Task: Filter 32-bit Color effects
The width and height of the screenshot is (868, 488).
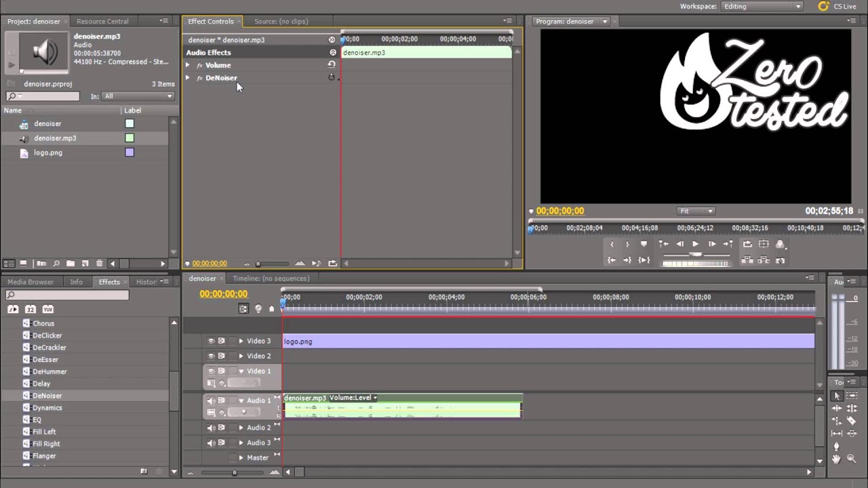Action: (x=31, y=309)
